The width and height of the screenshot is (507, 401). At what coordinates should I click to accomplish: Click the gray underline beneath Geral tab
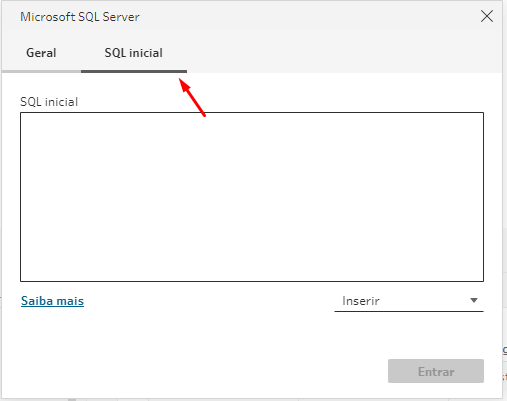[x=41, y=71]
